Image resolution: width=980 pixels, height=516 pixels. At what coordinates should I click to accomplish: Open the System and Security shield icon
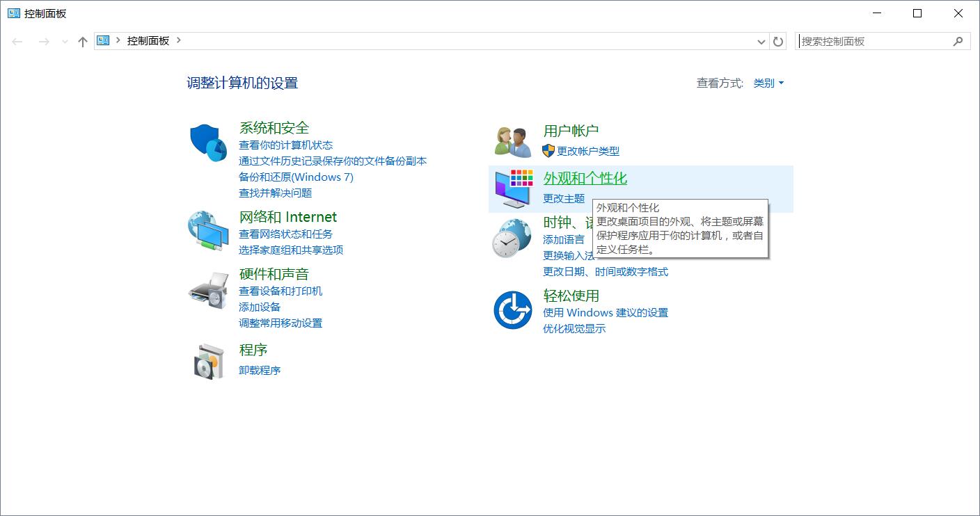208,143
